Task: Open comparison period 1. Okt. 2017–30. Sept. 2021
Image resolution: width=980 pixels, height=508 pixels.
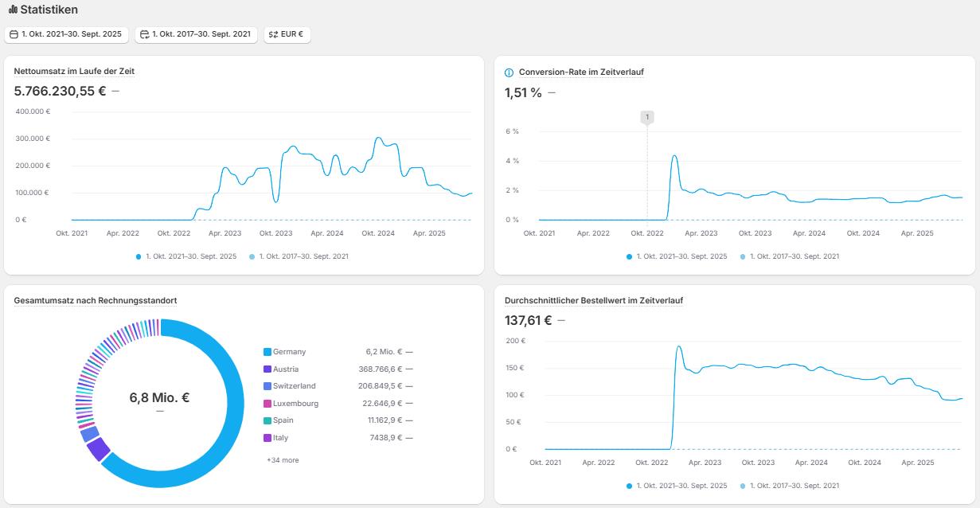Action: coord(196,34)
